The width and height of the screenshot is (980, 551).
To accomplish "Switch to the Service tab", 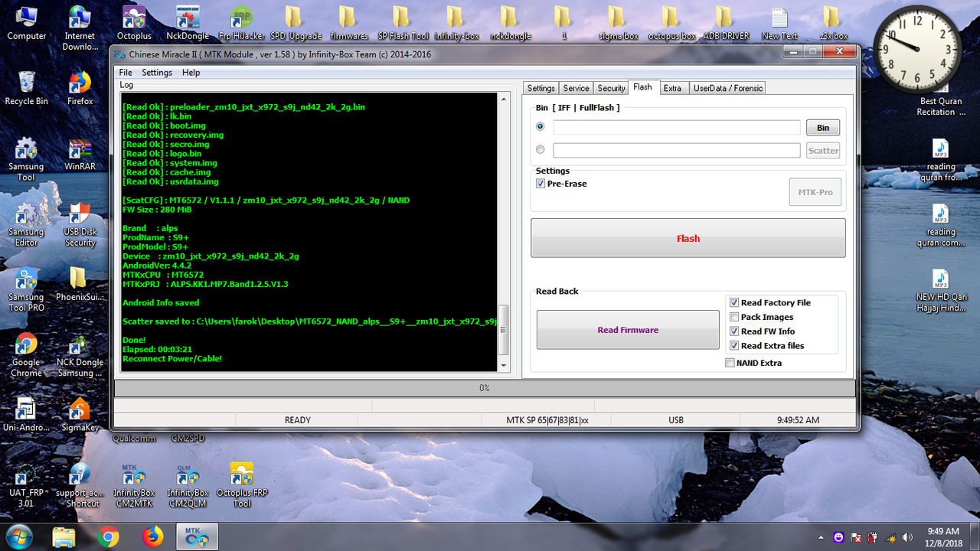I will 576,88.
